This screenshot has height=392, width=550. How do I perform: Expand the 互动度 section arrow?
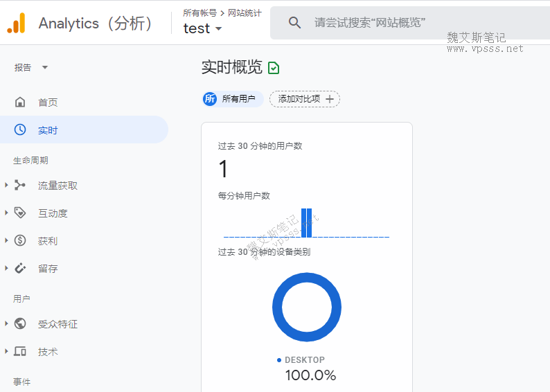(x=6, y=213)
